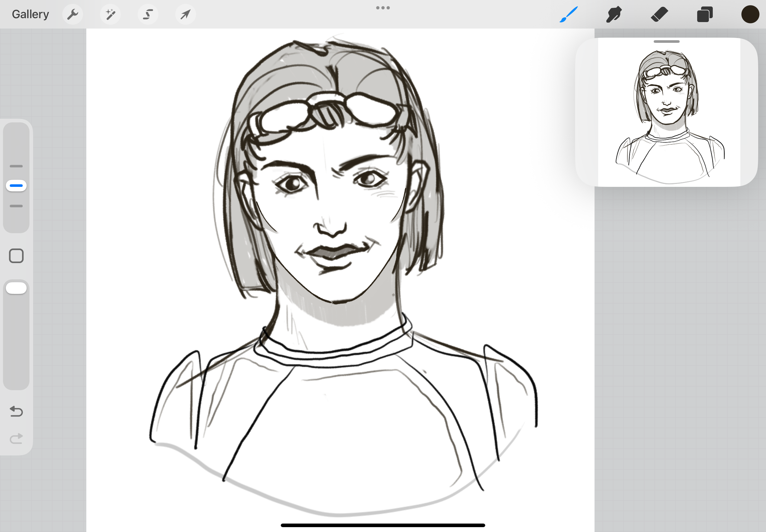
Task: Tap the sidebar Modify square button
Action: [16, 256]
